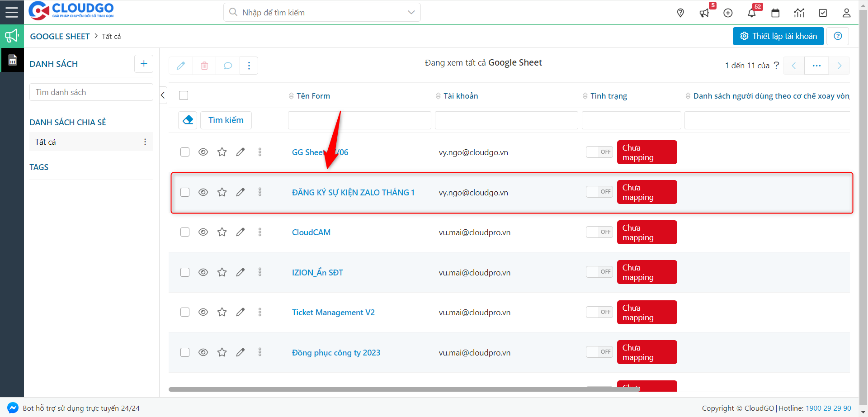Viewport: 868px width, 417px height.
Task: Check the box for IZION_Ẩn SĐT row
Action: coord(185,272)
